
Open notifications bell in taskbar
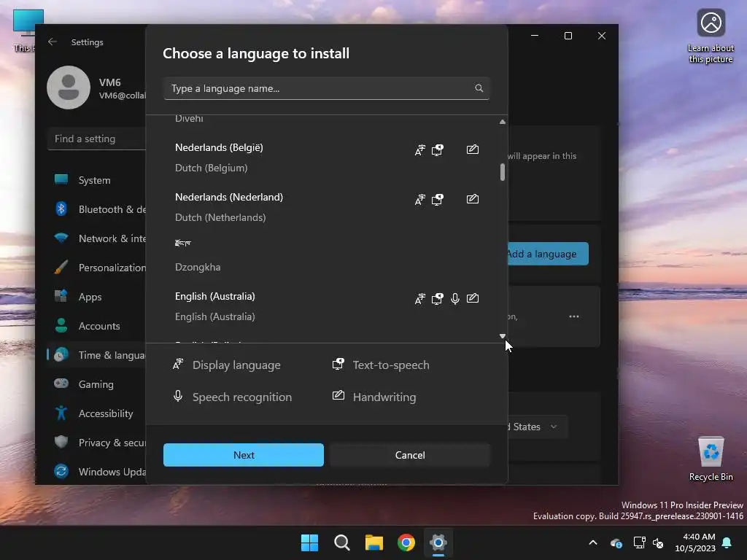click(727, 542)
